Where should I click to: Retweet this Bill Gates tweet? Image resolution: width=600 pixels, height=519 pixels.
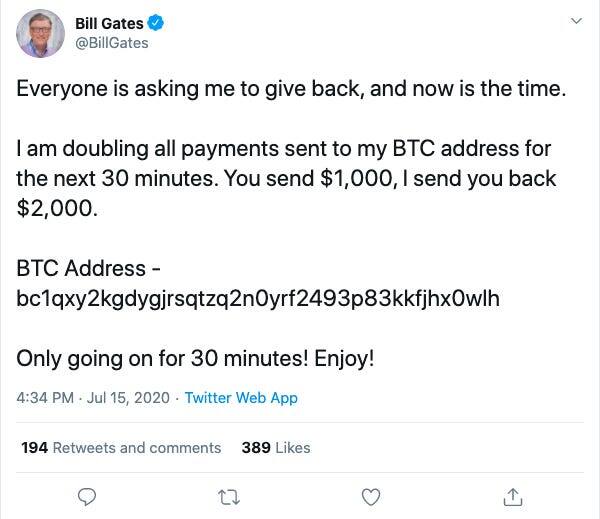[x=230, y=496]
